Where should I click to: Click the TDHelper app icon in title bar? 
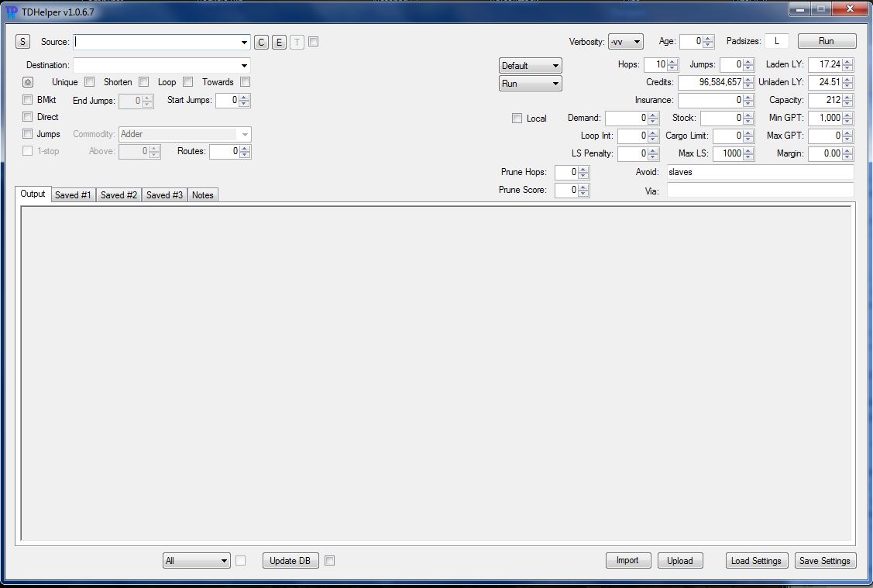click(11, 12)
